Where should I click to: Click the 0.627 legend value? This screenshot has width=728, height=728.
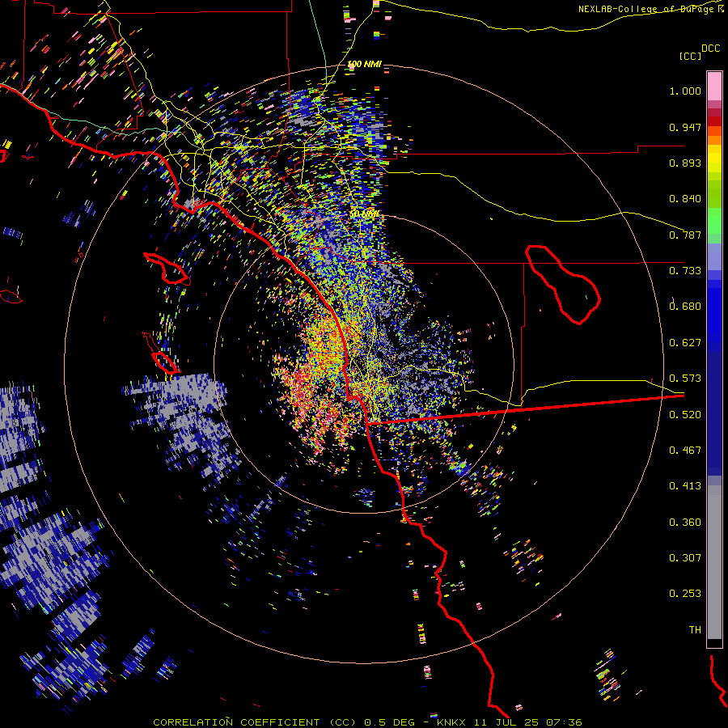pyautogui.click(x=685, y=343)
